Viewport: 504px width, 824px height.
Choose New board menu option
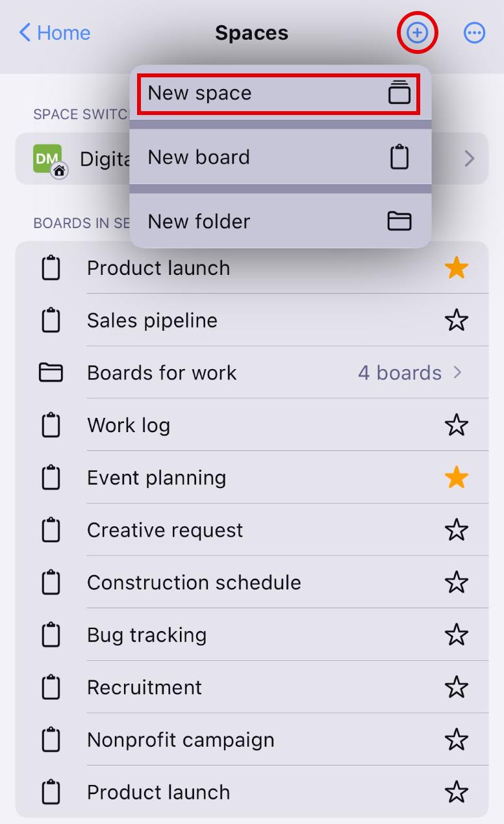pos(279,157)
